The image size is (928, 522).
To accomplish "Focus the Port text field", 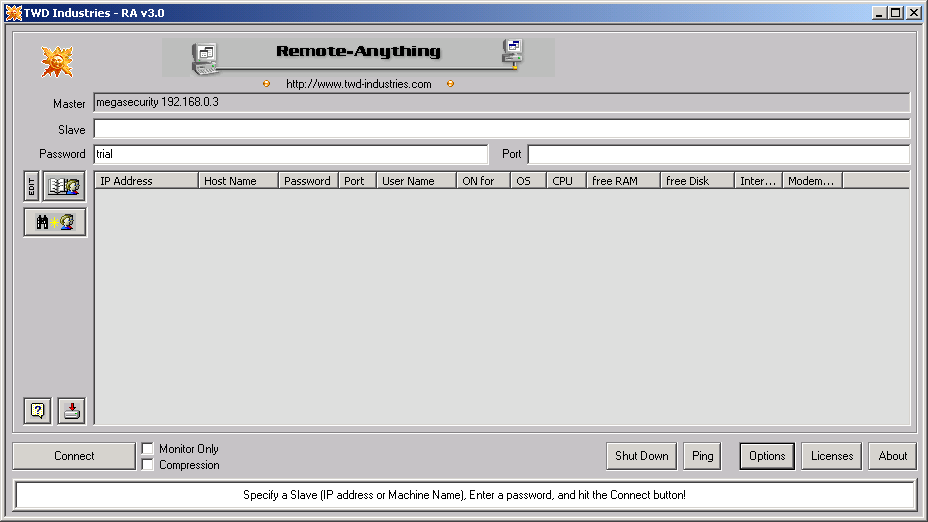I will click(718, 154).
